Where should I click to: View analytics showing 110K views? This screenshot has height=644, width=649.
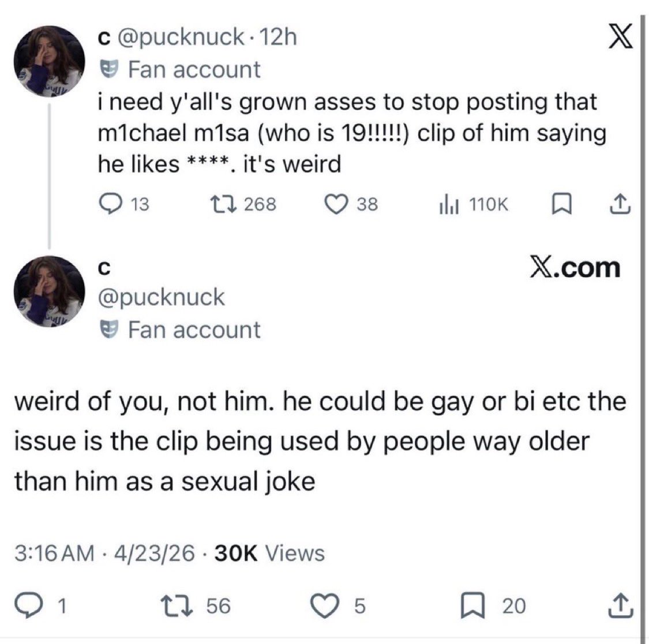pos(473,204)
